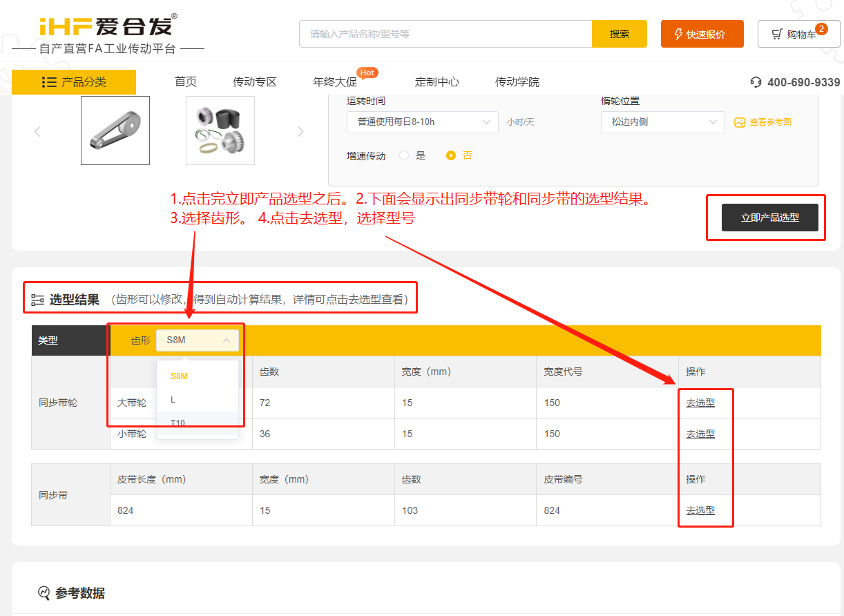Click the right carousel arrow
Viewport: 844px width, 616px height.
pos(301,131)
